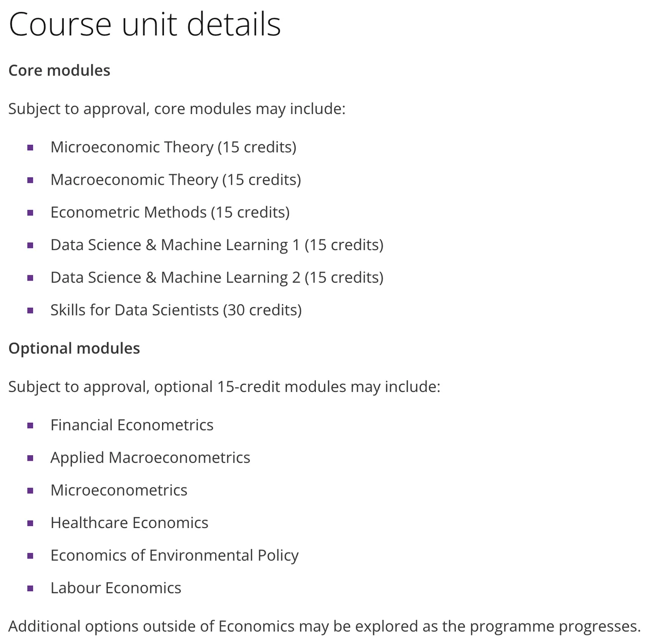Click the "Core modules" subheading
The height and width of the screenshot is (644, 648).
pyautogui.click(x=59, y=70)
